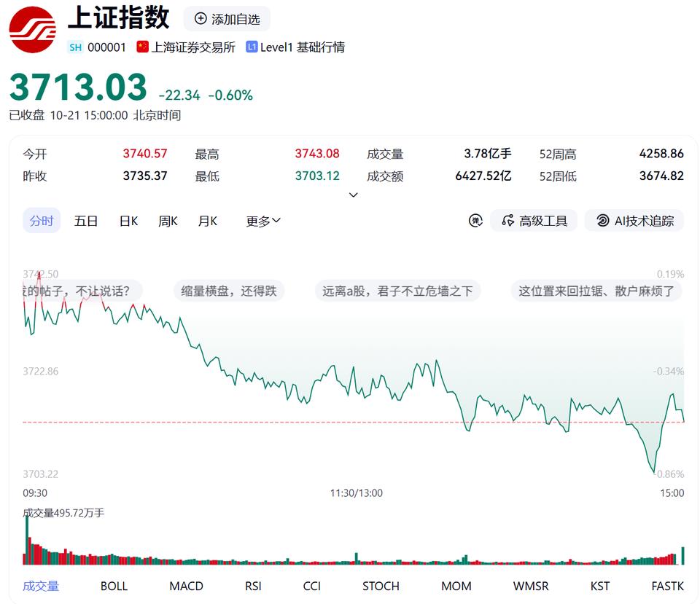Click the 高级工具 tool icon
The width and height of the screenshot is (700, 604).
pyautogui.click(x=508, y=220)
